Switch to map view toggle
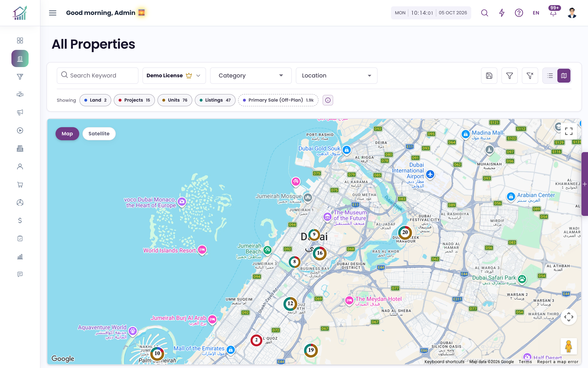Viewport: 588px width, 368px height. pos(564,76)
